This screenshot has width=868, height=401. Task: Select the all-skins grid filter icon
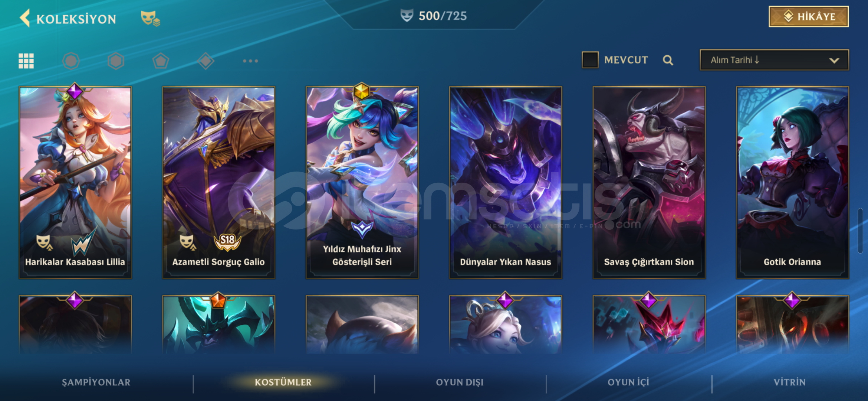[x=26, y=61]
